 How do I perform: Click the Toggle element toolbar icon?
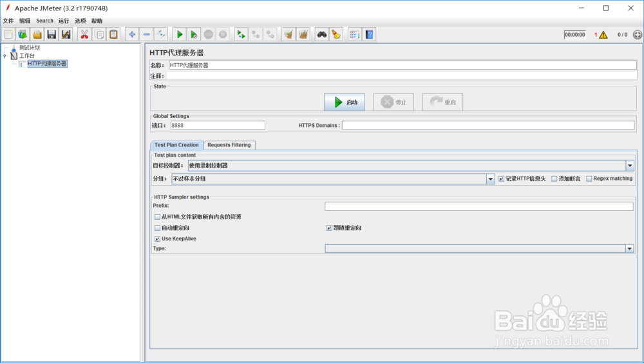pyautogui.click(x=161, y=35)
